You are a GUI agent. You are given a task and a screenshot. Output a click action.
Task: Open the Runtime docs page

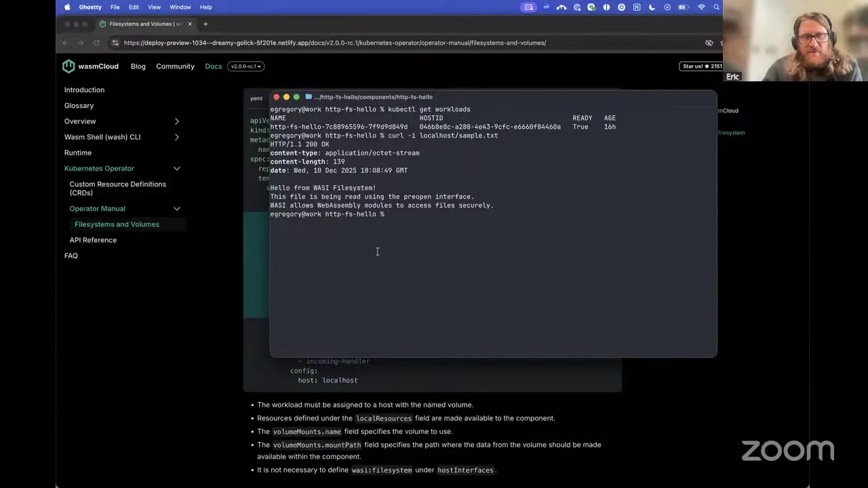(x=77, y=153)
